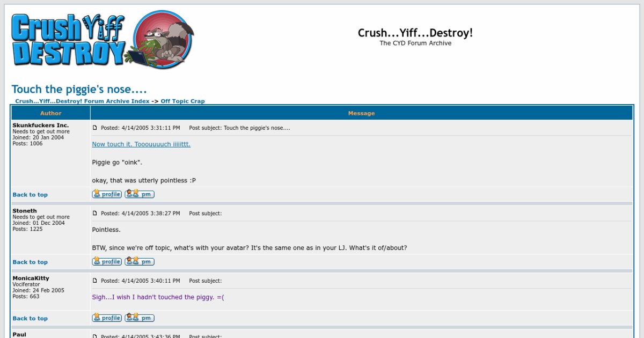Click Back to top under Skunkfuckers' post
This screenshot has width=644, height=338.
click(x=30, y=195)
